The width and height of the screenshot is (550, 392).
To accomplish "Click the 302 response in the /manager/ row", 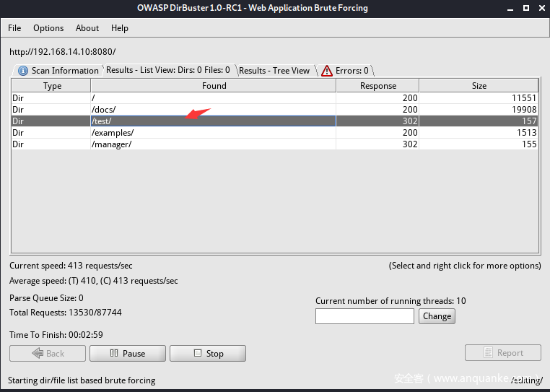I will click(x=410, y=144).
